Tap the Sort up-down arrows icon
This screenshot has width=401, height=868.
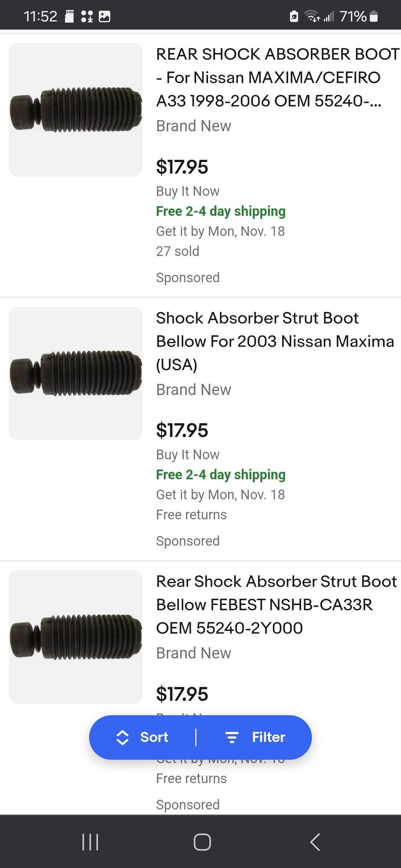point(122,737)
